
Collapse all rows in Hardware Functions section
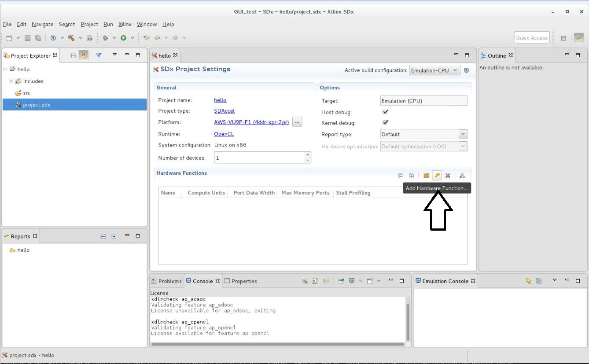[x=401, y=176]
